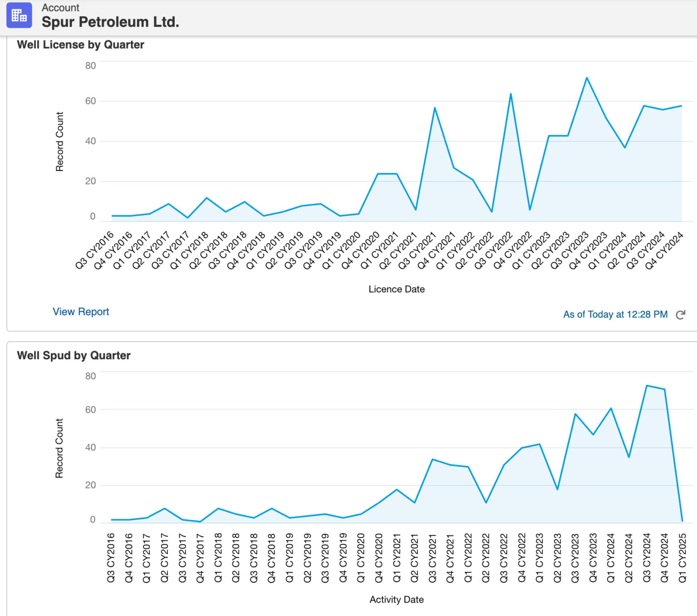
Task: Select the Q3 CY2016 starting data point
Action: coord(111,216)
